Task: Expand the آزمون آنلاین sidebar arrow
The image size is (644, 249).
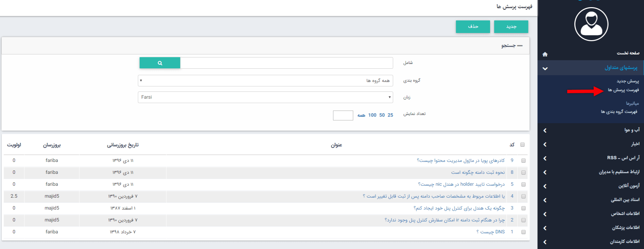Action: 545,186
